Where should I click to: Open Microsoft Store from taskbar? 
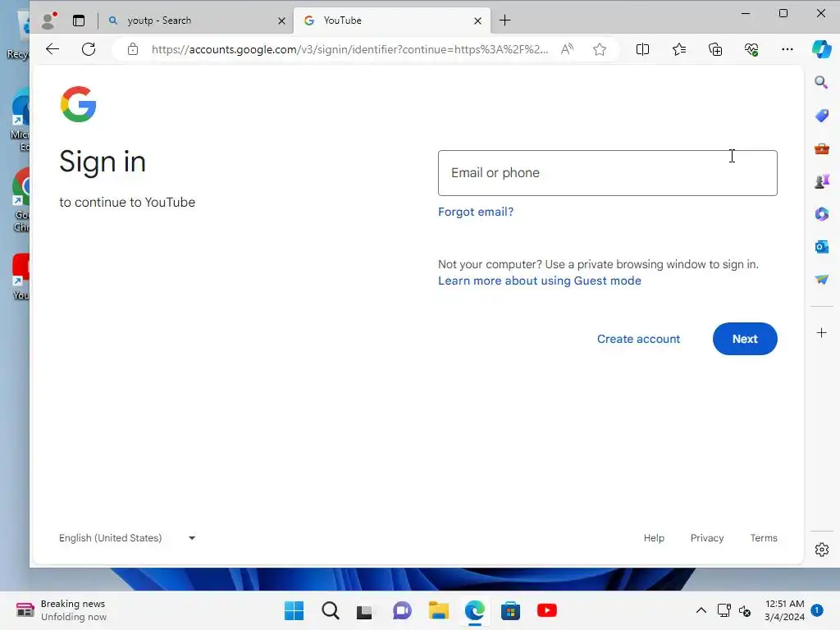point(510,610)
